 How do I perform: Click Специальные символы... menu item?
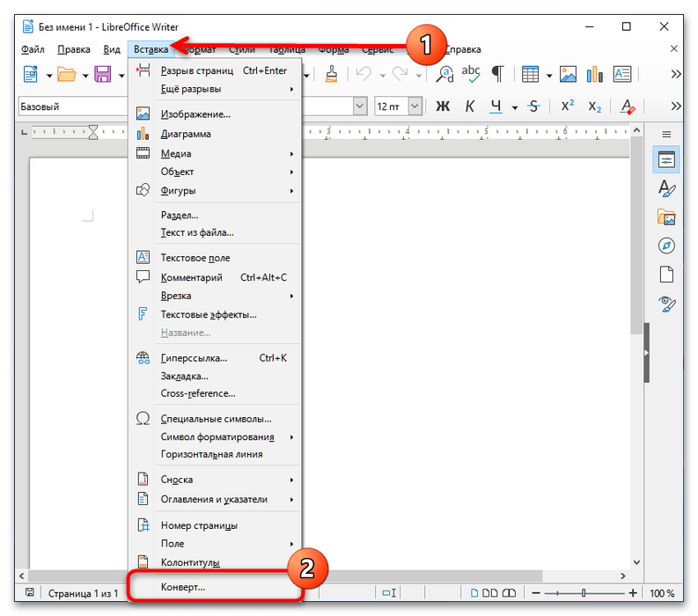[216, 419]
